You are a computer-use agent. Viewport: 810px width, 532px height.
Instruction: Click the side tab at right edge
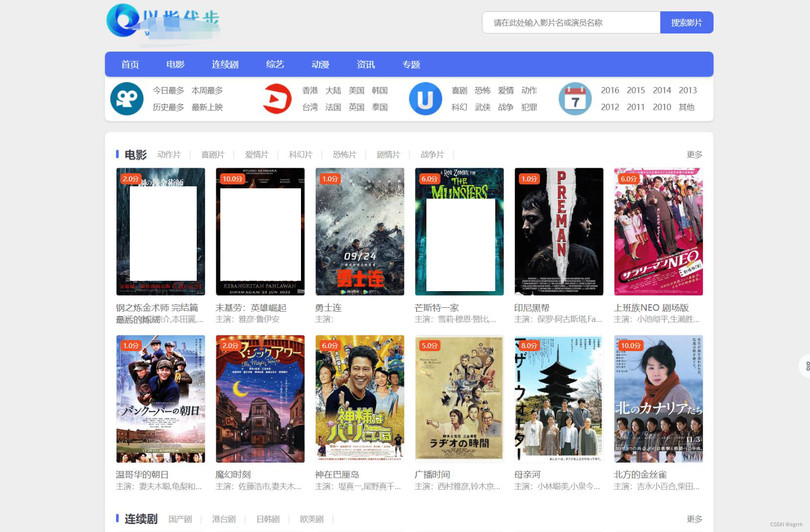[806, 366]
